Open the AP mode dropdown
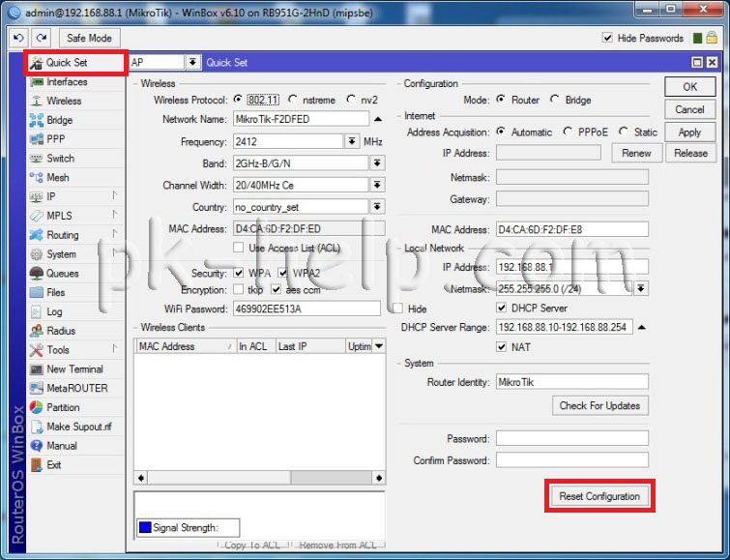 point(192,62)
